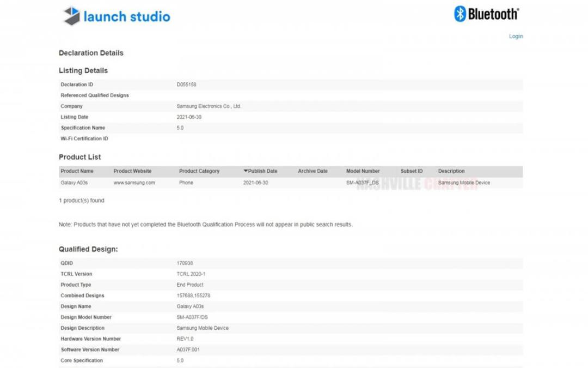Sort table by Model Number header

tap(363, 171)
